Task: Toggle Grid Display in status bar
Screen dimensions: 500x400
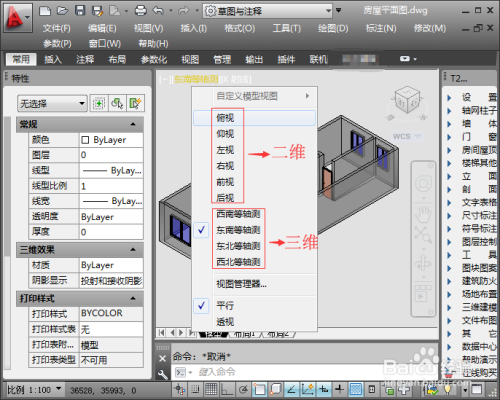Action: pyautogui.click(x=211, y=389)
